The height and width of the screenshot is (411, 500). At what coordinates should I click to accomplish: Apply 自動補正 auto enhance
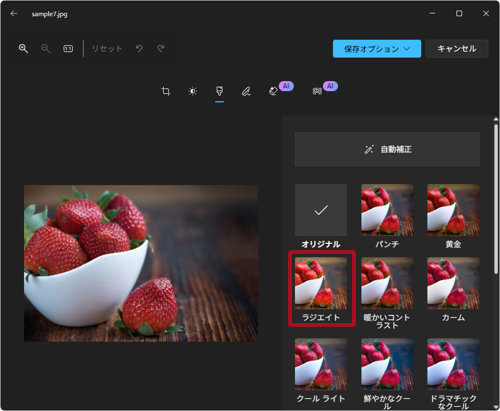pos(387,149)
